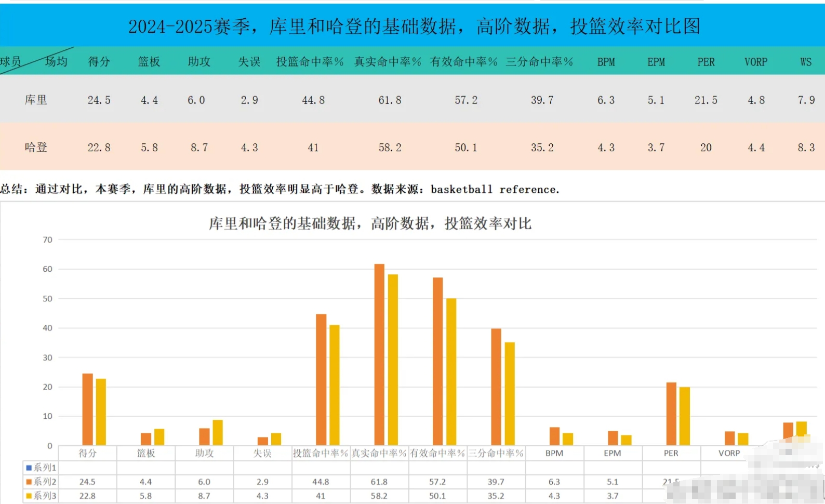This screenshot has width=825, height=504.
Task: Select the '系列3' legend label
Action: pyautogui.click(x=45, y=496)
